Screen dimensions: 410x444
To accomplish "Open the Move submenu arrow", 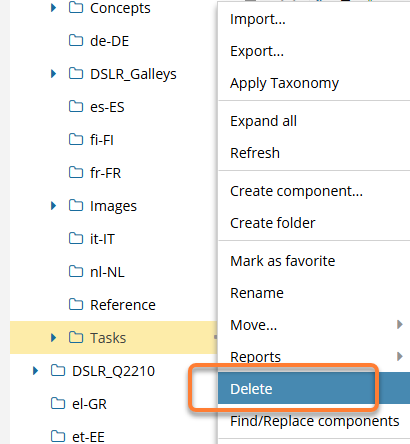I will (400, 324).
